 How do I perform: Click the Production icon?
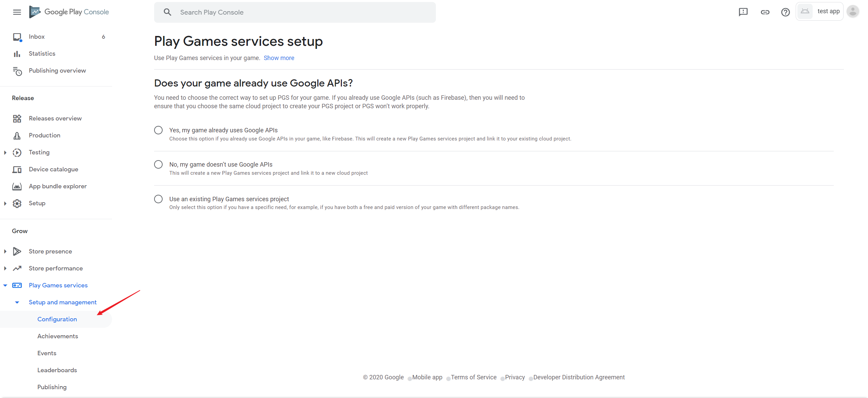pyautogui.click(x=17, y=136)
